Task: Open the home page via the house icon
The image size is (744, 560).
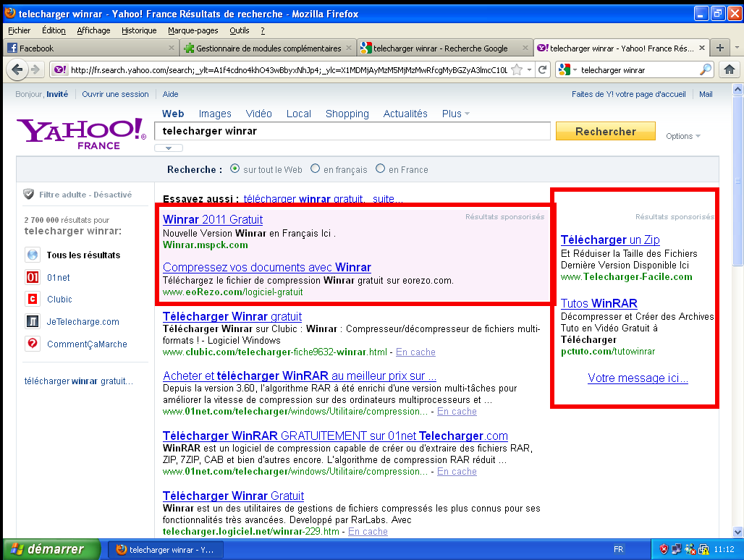Action: (x=730, y=69)
